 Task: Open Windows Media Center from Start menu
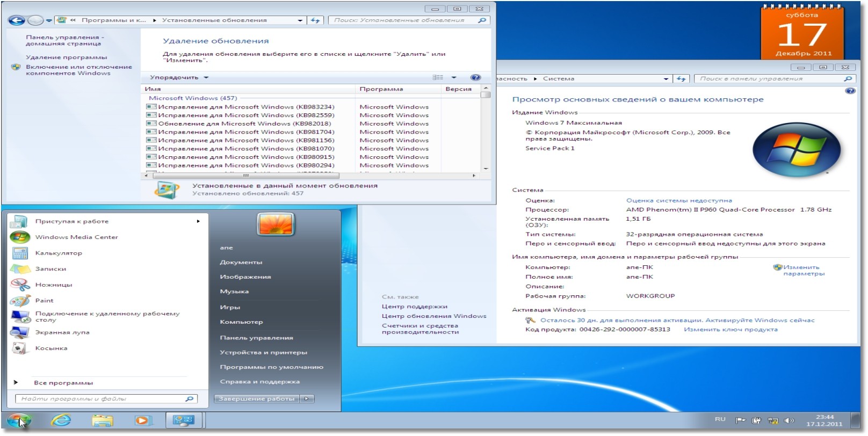76,237
